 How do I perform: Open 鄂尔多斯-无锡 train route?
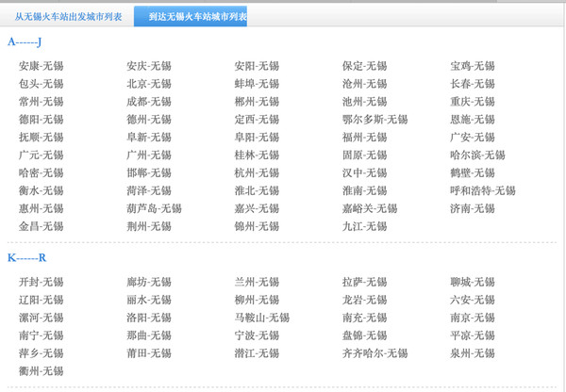click(x=375, y=120)
